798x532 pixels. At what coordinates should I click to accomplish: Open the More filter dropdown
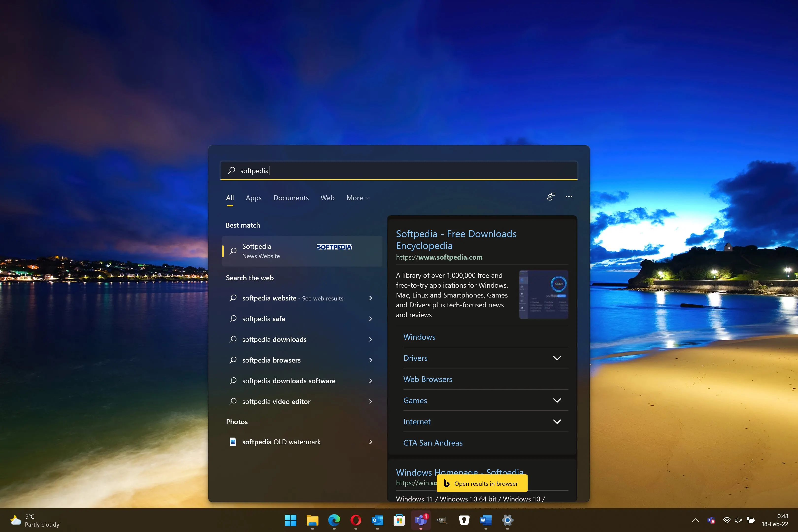coord(358,198)
